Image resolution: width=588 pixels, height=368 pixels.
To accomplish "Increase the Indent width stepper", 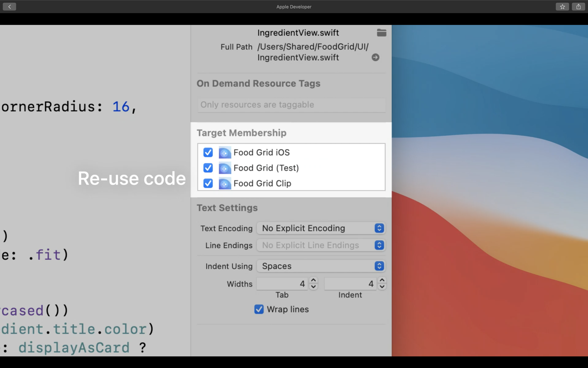I will coord(382,280).
